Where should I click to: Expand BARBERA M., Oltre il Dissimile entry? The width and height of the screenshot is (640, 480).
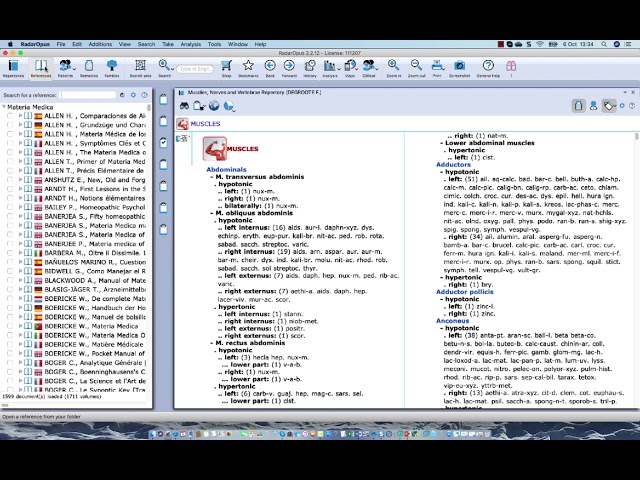20,253
